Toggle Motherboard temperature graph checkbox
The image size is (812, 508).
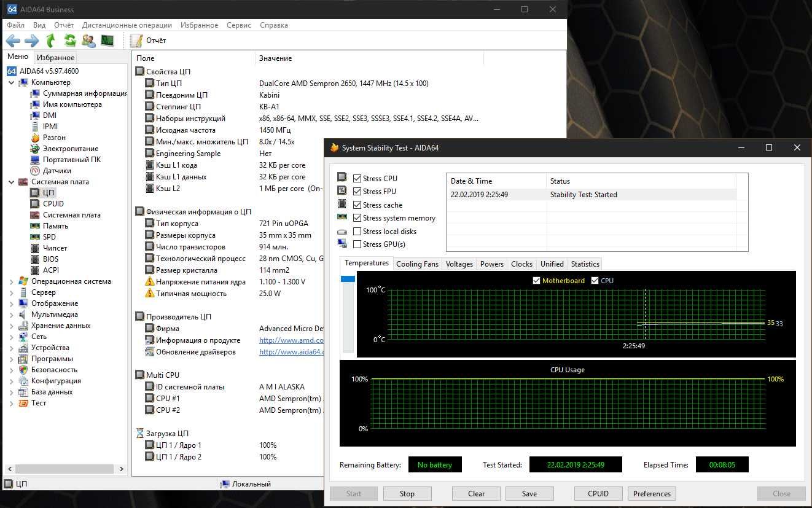tap(537, 281)
